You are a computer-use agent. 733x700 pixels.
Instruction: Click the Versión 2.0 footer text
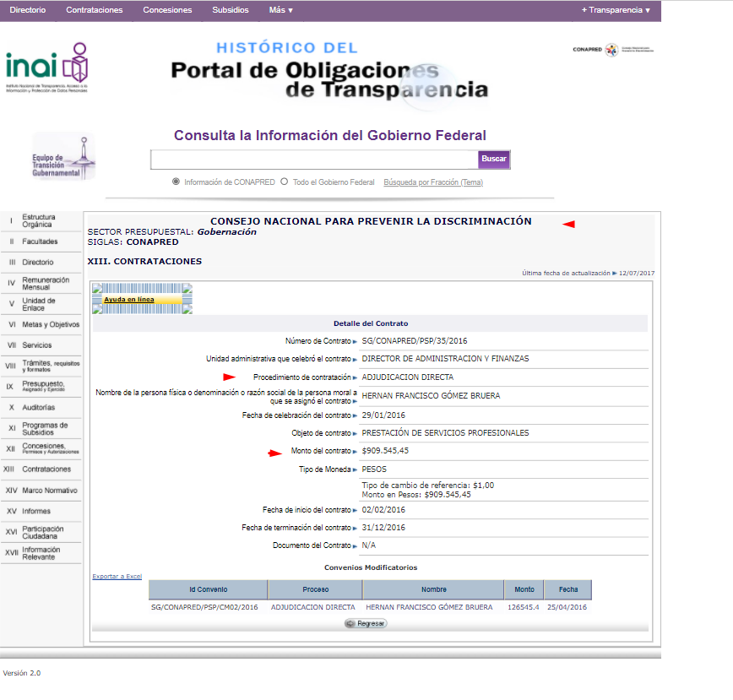pyautogui.click(x=21, y=673)
